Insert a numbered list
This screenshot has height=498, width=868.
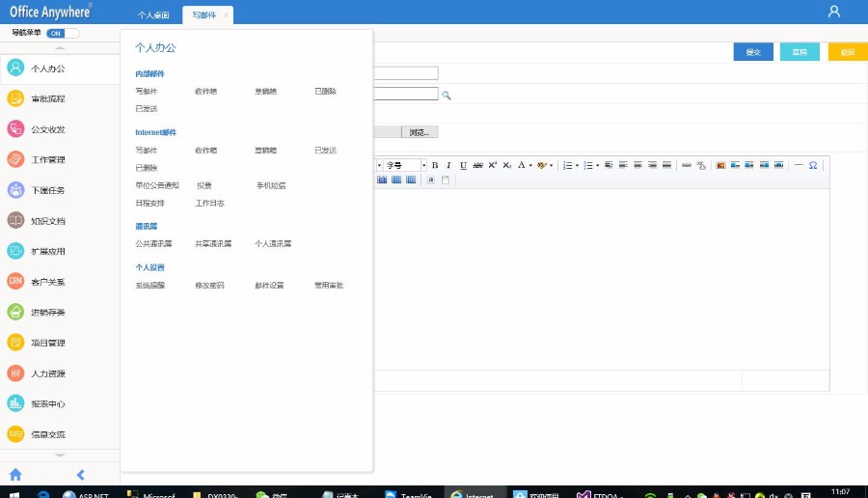[567, 165]
